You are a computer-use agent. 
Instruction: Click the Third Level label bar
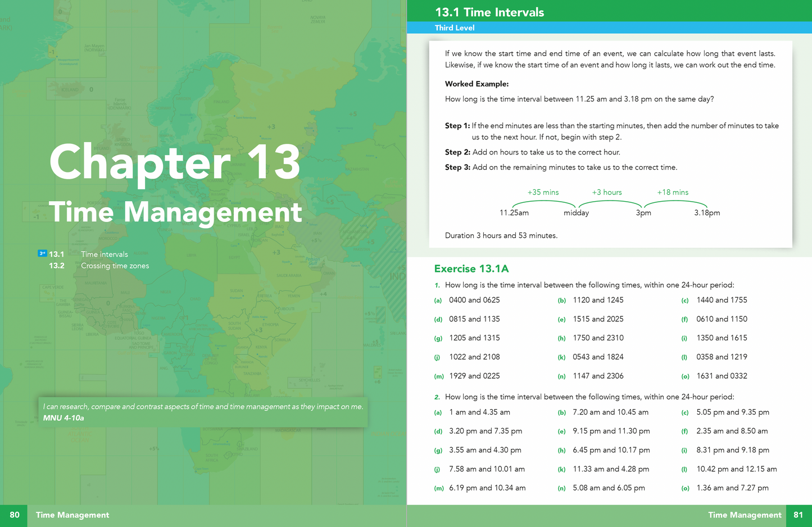[x=455, y=28]
